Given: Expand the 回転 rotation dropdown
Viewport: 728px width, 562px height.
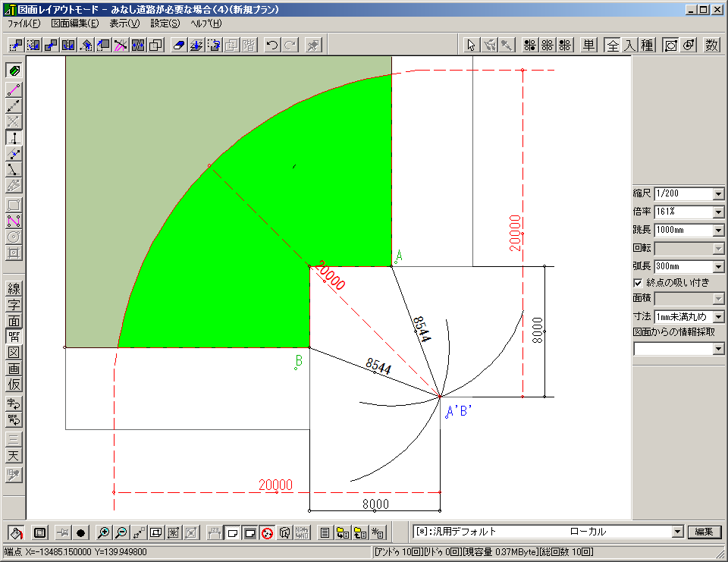Looking at the screenshot, I should (x=718, y=249).
